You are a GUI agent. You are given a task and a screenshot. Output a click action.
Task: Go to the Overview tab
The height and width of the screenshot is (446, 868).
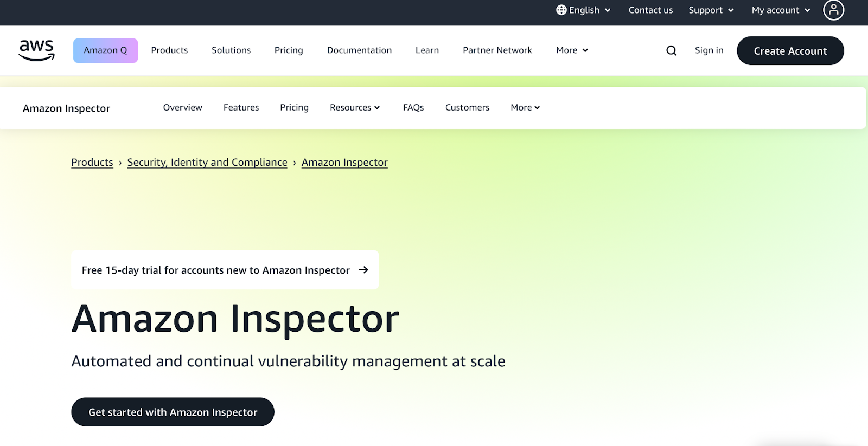tap(182, 107)
